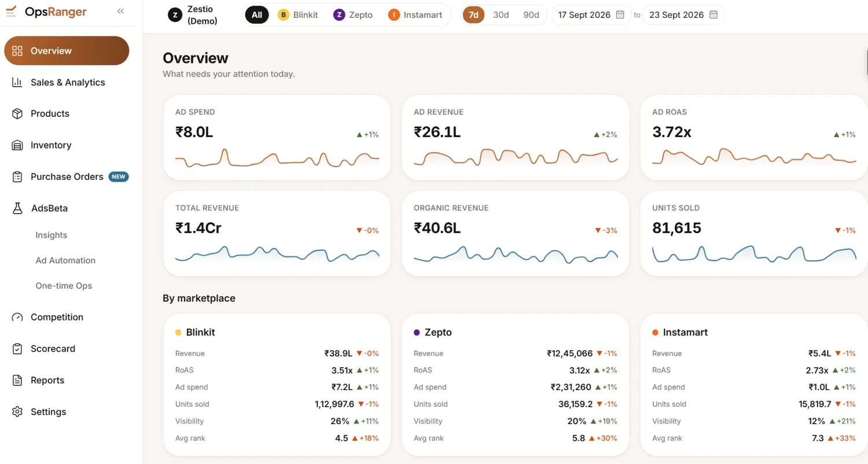The height and width of the screenshot is (464, 868).
Task: Click the Purchase Orders clipboard icon
Action: pyautogui.click(x=17, y=176)
